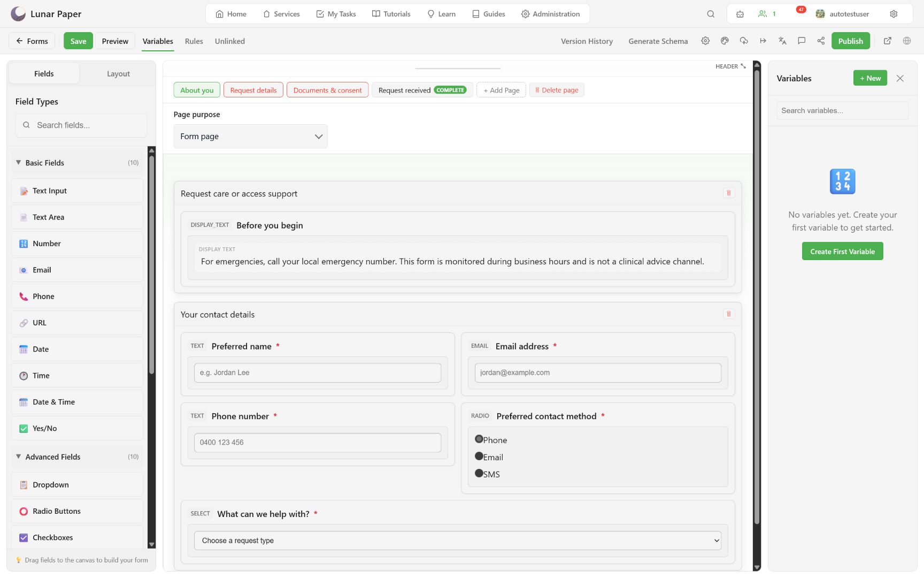
Task: Click the share icon
Action: tap(821, 41)
